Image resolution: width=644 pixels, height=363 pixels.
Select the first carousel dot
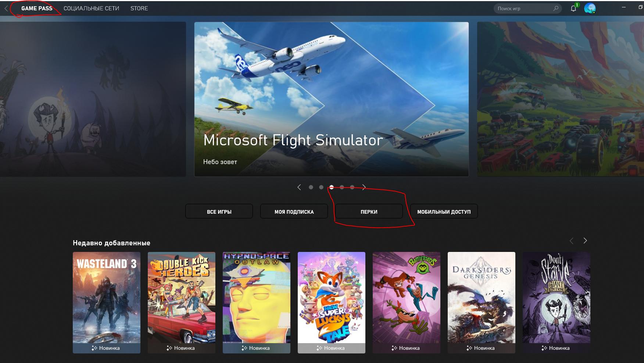pos(311,187)
